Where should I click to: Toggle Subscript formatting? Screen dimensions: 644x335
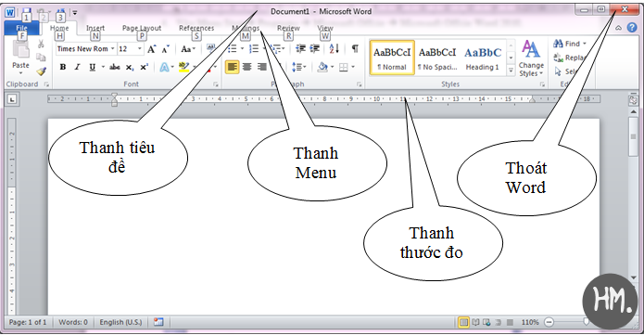[130, 67]
